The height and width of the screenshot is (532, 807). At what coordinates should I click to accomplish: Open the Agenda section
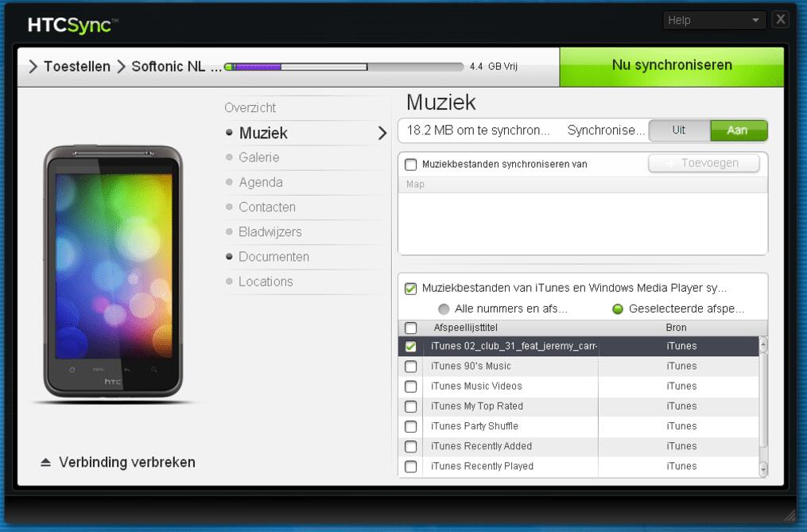261,182
